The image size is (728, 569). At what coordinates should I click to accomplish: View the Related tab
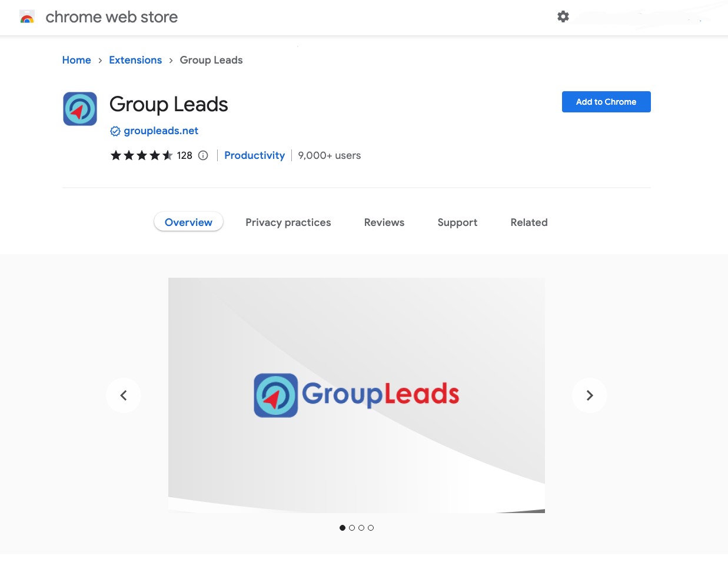click(x=529, y=222)
